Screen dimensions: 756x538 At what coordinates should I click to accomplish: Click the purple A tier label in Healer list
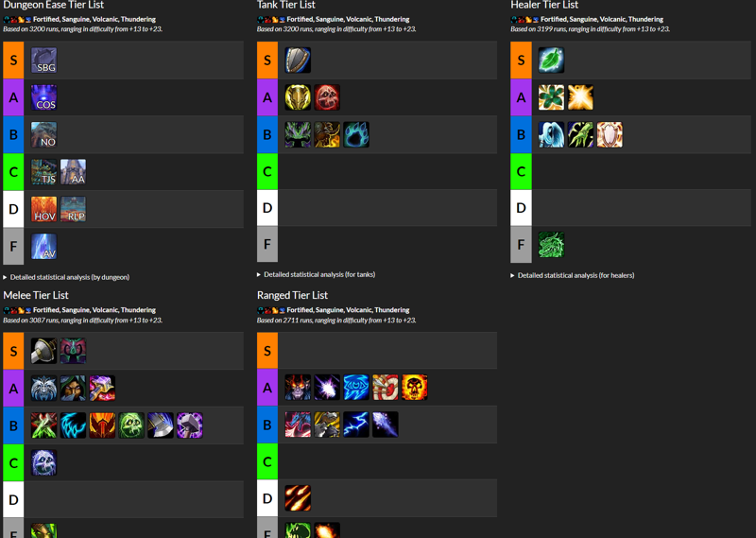[x=521, y=97]
